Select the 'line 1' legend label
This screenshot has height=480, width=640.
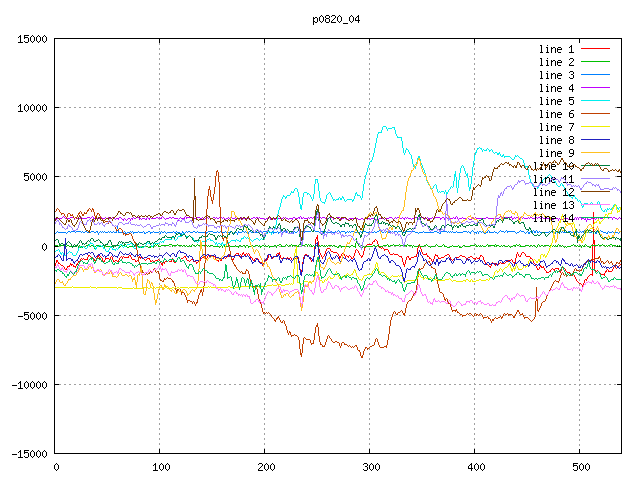click(x=556, y=49)
